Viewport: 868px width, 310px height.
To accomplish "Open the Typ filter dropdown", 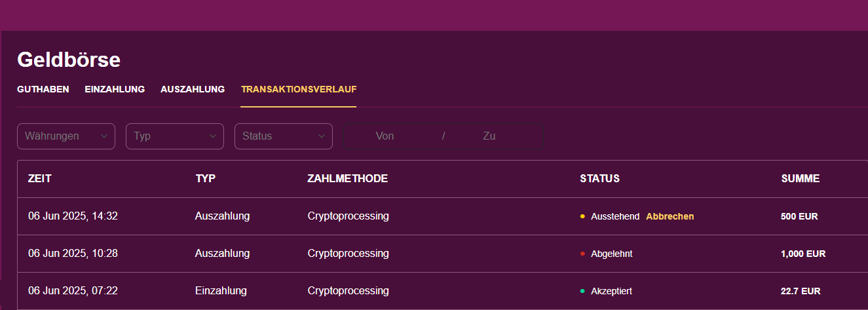I will tap(175, 136).
